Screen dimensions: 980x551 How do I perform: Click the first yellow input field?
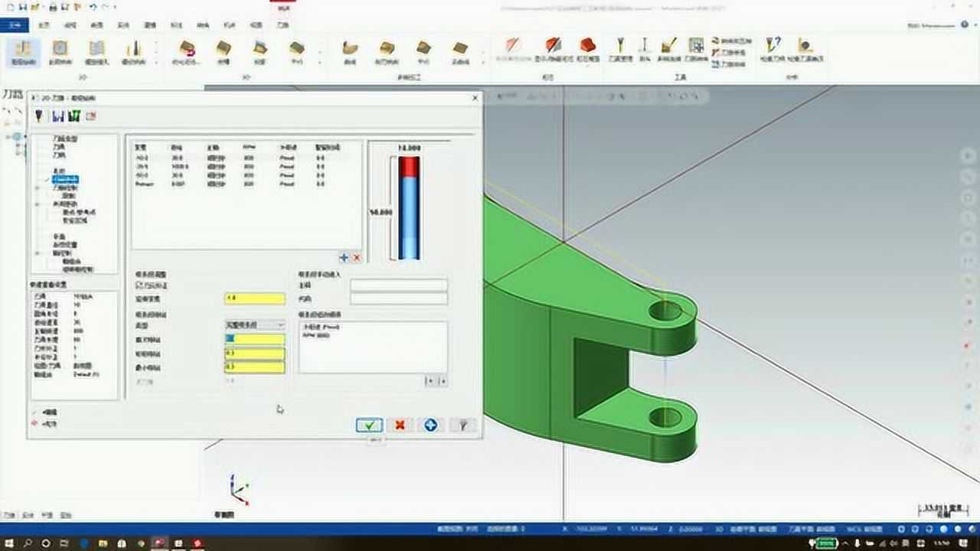point(255,298)
